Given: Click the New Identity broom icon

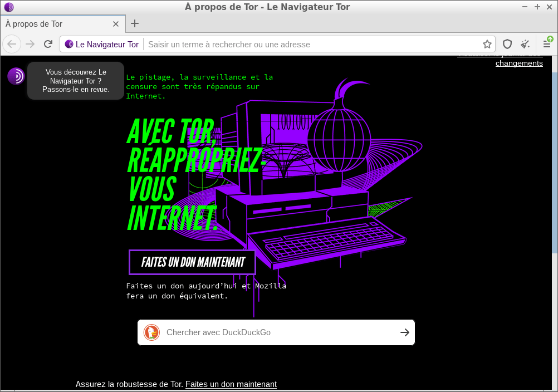Looking at the screenshot, I should [525, 44].
